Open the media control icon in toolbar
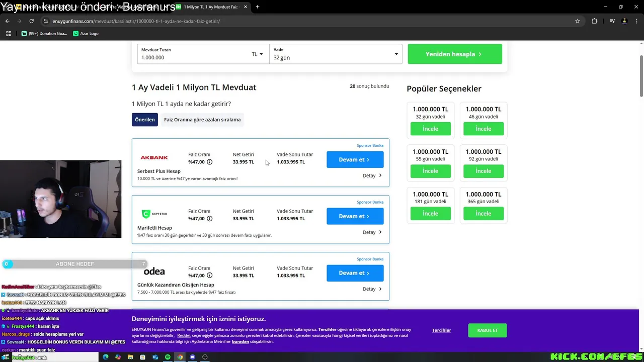This screenshot has height=362, width=644. pyautogui.click(x=612, y=21)
